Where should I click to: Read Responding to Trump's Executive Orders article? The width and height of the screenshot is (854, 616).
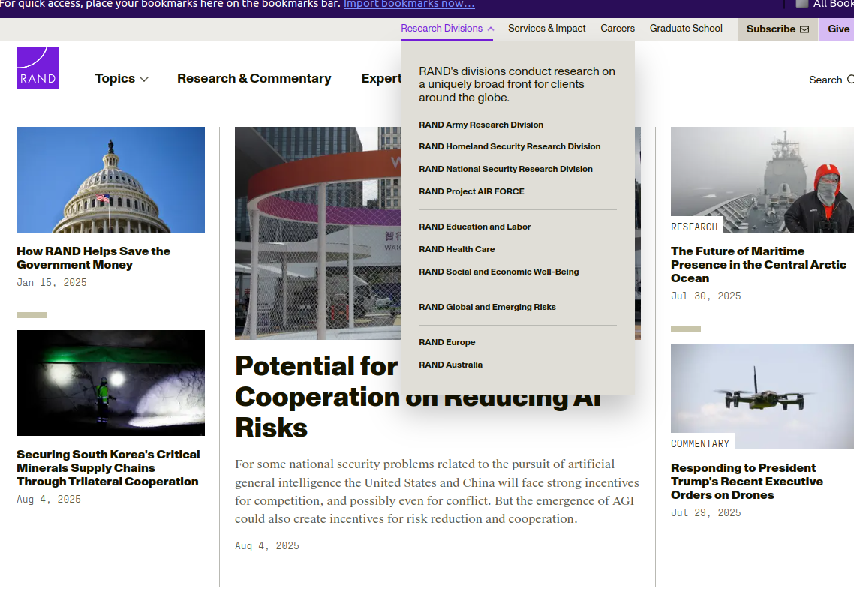[747, 482]
